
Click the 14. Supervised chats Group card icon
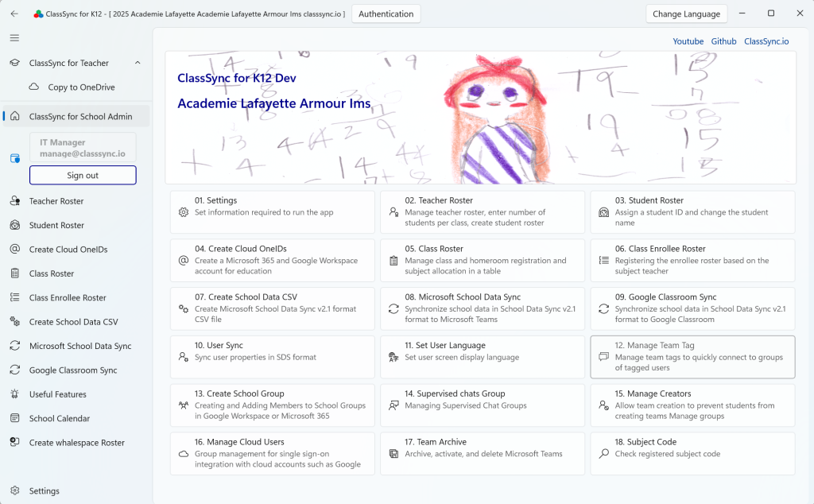coord(393,405)
